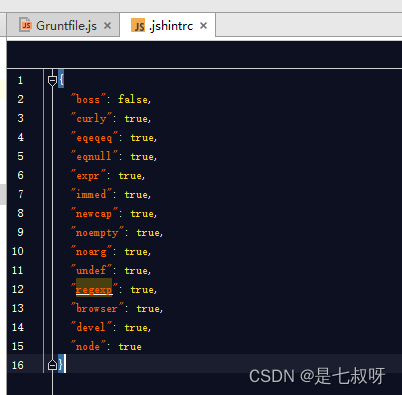The height and width of the screenshot is (395, 402).
Task: Click the "expr" key
Action: (x=88, y=175)
